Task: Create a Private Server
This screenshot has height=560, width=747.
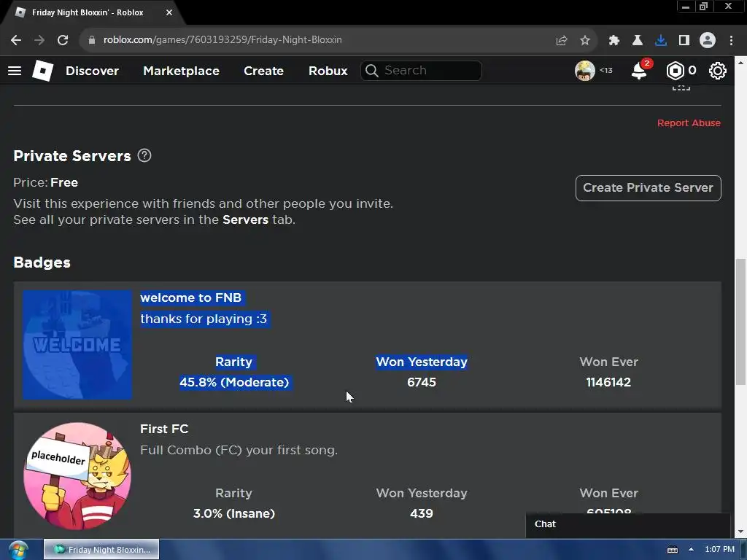Action: [648, 188]
